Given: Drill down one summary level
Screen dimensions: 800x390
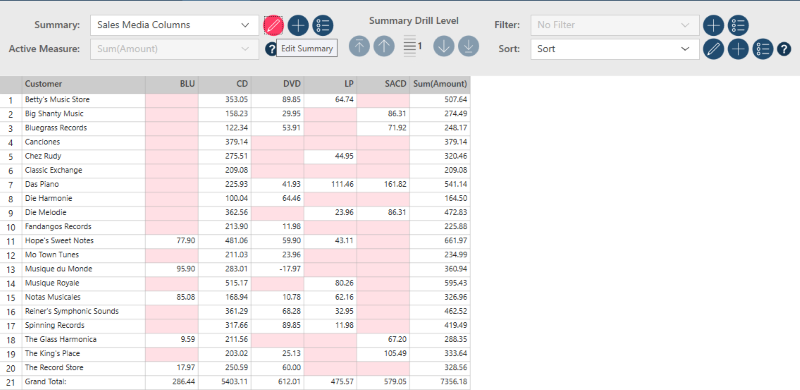Looking at the screenshot, I should coord(444,46).
